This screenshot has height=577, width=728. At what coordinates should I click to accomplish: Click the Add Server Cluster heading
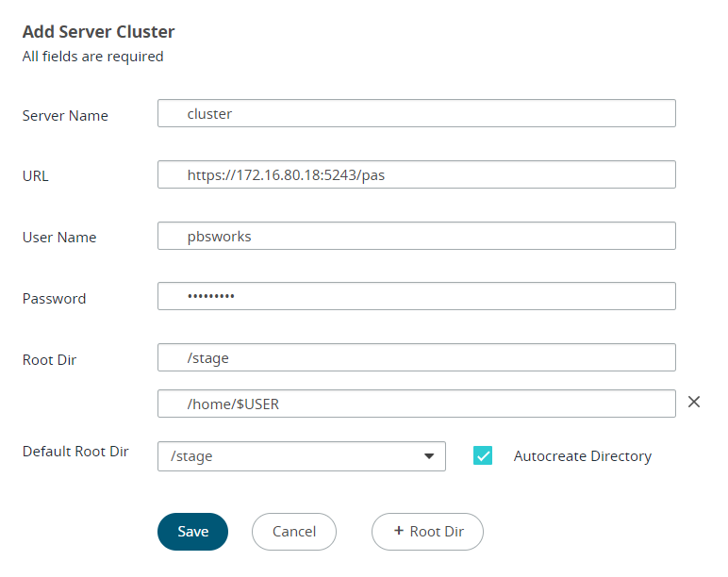tap(98, 32)
